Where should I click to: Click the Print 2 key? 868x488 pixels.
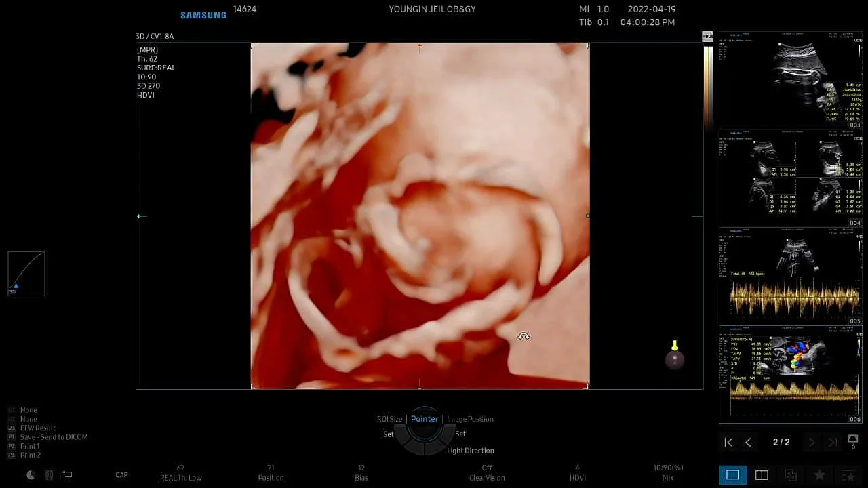[x=30, y=455]
